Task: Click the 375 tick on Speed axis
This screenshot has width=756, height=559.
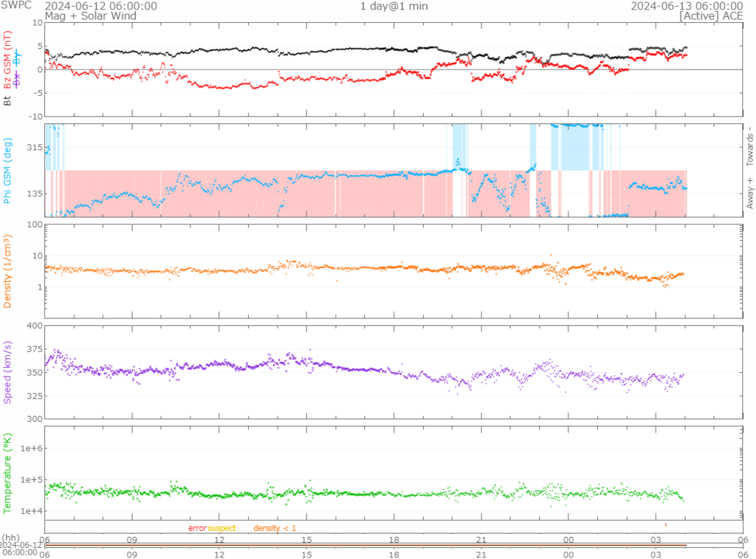Action: [35, 349]
